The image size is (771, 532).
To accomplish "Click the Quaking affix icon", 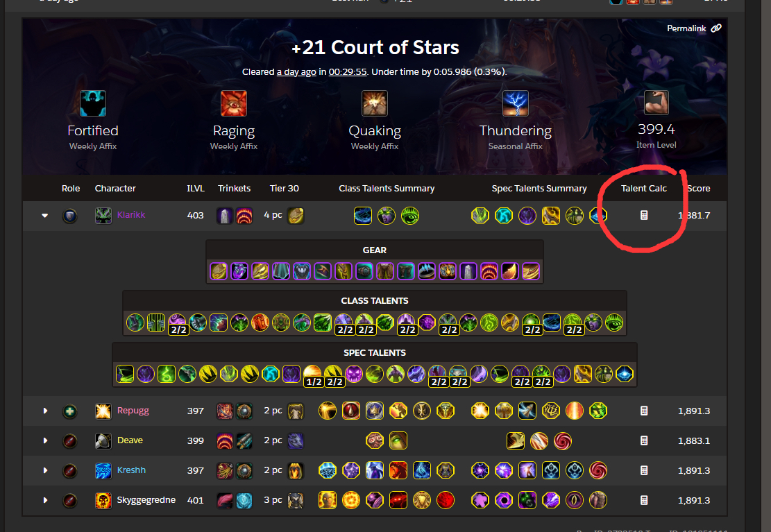I will 375,103.
